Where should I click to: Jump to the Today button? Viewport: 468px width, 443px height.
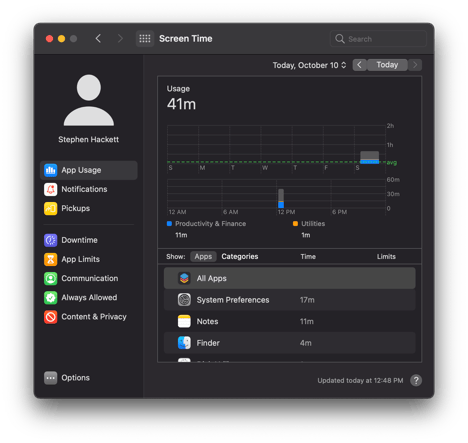point(387,65)
